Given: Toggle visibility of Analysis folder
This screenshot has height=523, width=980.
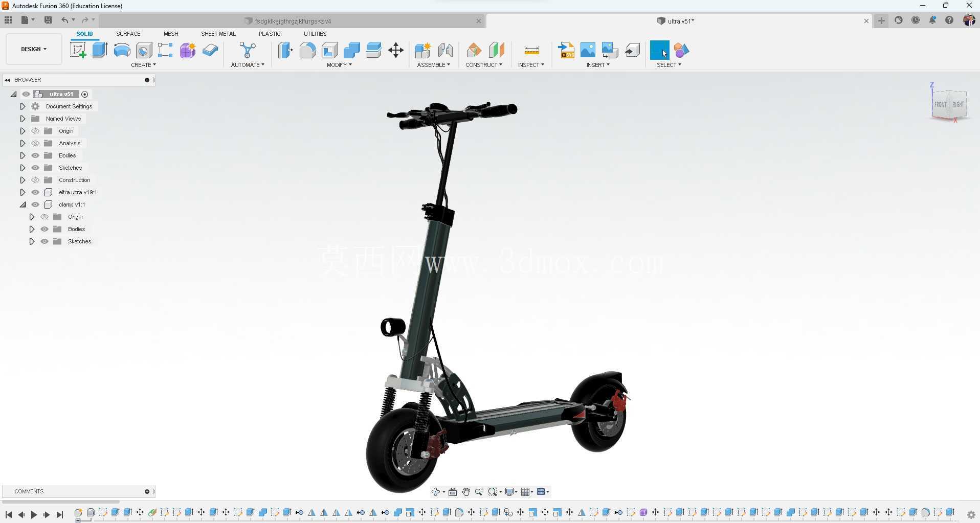Looking at the screenshot, I should tap(35, 143).
